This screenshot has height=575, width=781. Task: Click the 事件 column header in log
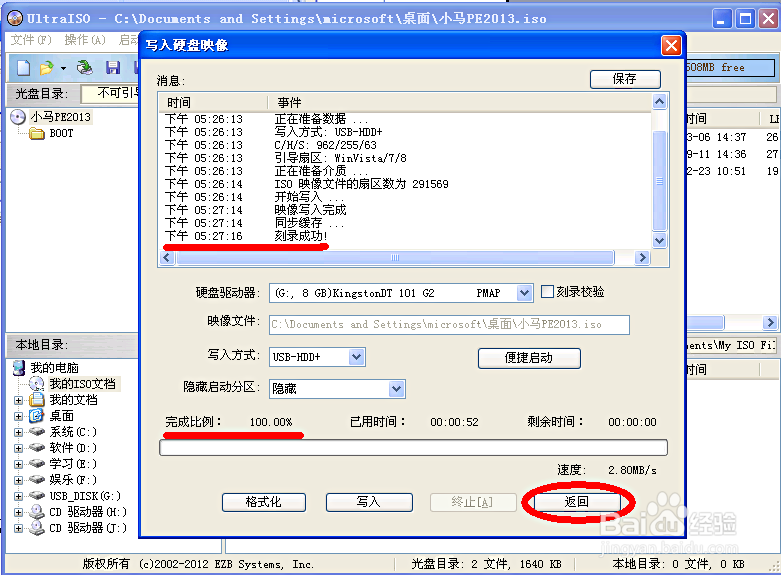(459, 102)
